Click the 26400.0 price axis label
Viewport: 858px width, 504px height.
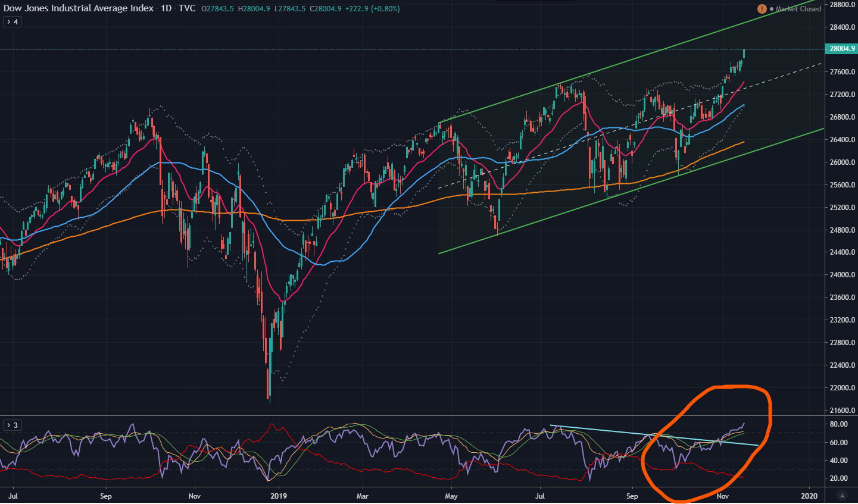click(842, 140)
